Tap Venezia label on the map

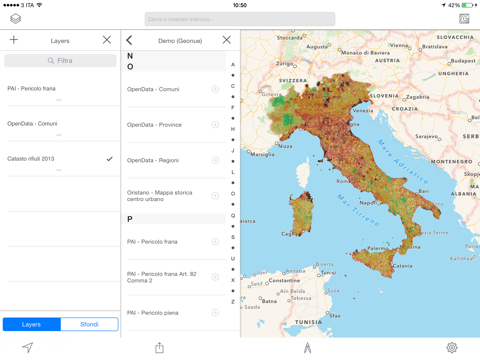[x=363, y=111]
